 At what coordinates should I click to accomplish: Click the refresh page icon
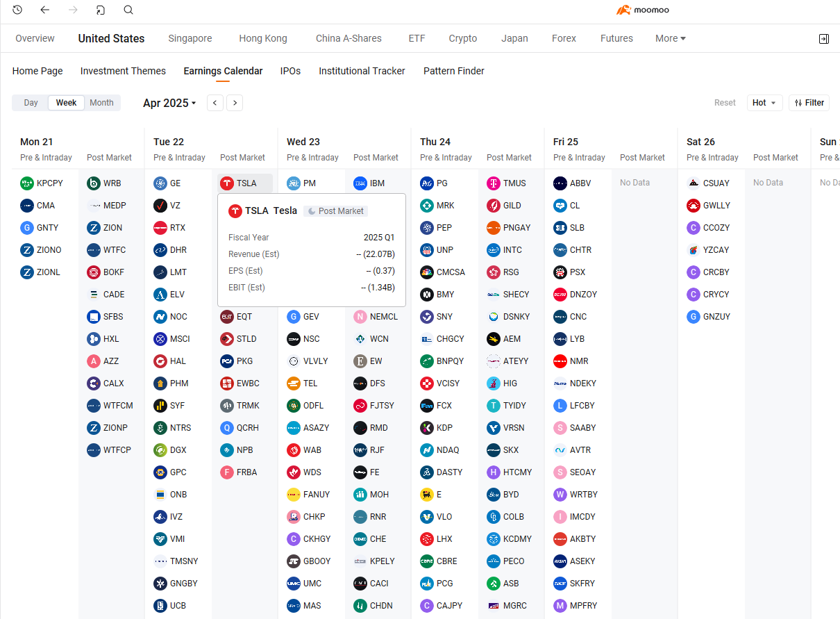pos(101,10)
